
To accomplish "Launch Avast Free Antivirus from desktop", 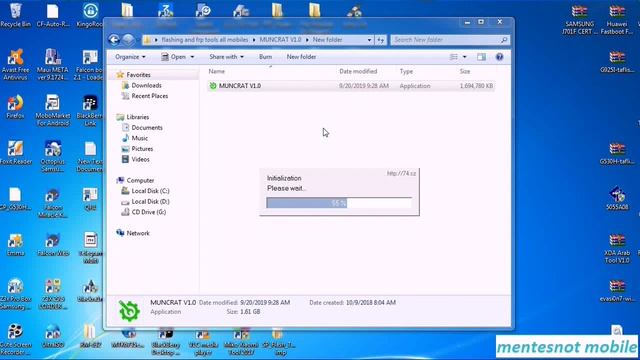I will [x=15, y=64].
